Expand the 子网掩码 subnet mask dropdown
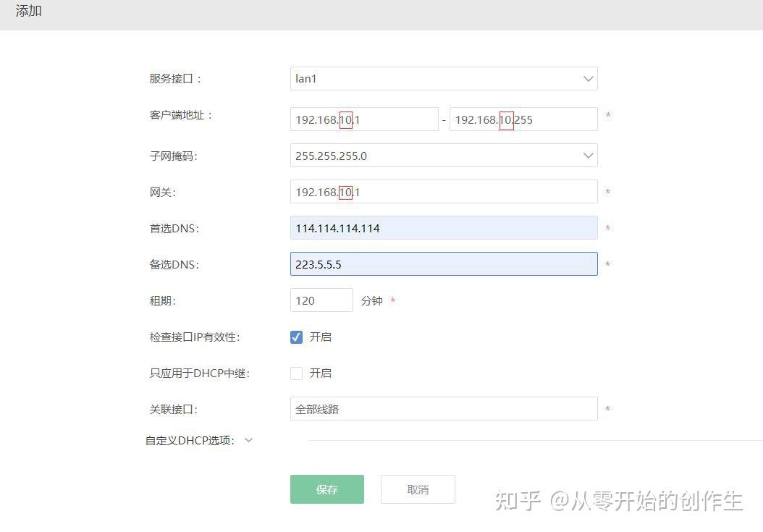The height and width of the screenshot is (532, 763). (443, 155)
